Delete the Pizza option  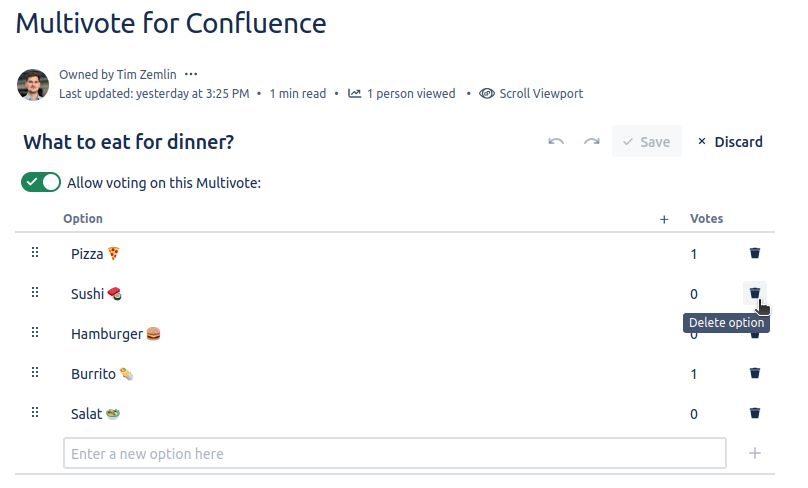(x=755, y=254)
